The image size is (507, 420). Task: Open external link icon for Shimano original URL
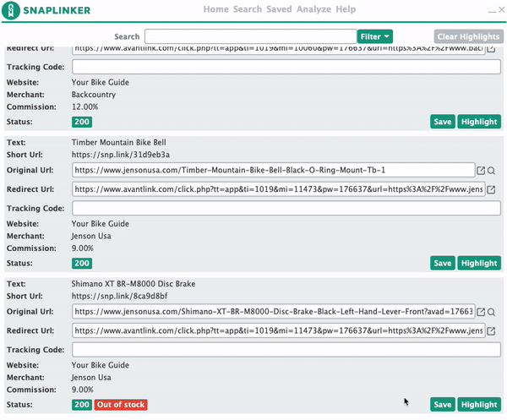[481, 312]
